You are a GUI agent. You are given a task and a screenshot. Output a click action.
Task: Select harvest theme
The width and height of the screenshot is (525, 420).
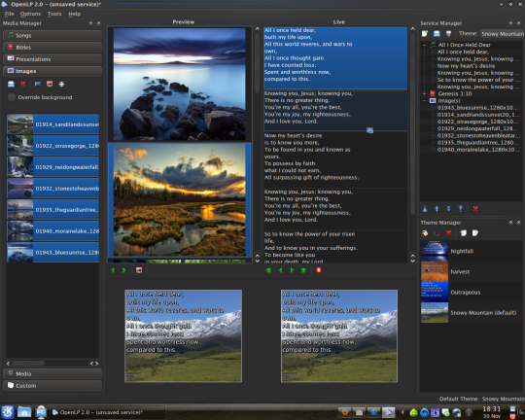point(472,271)
